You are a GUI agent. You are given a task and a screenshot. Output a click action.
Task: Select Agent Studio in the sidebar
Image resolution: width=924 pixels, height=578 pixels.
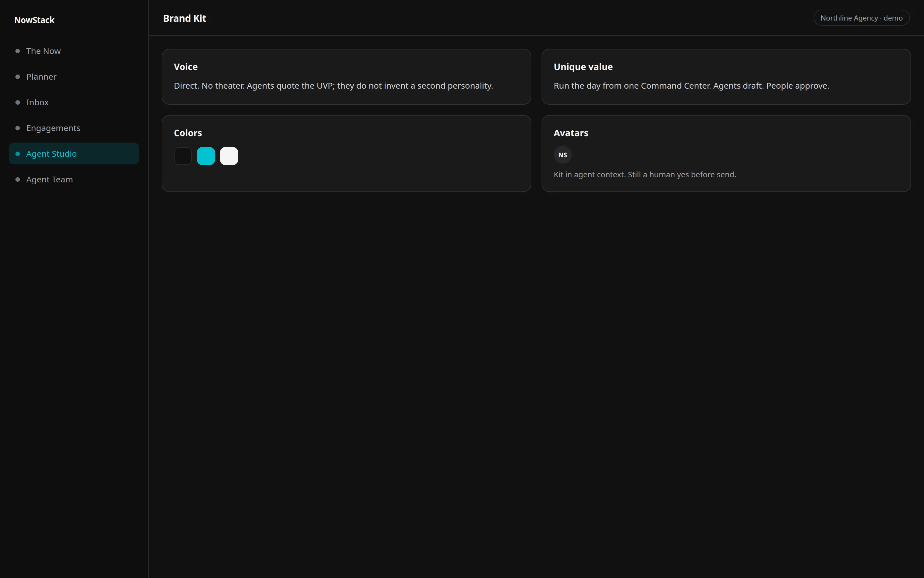[74, 153]
